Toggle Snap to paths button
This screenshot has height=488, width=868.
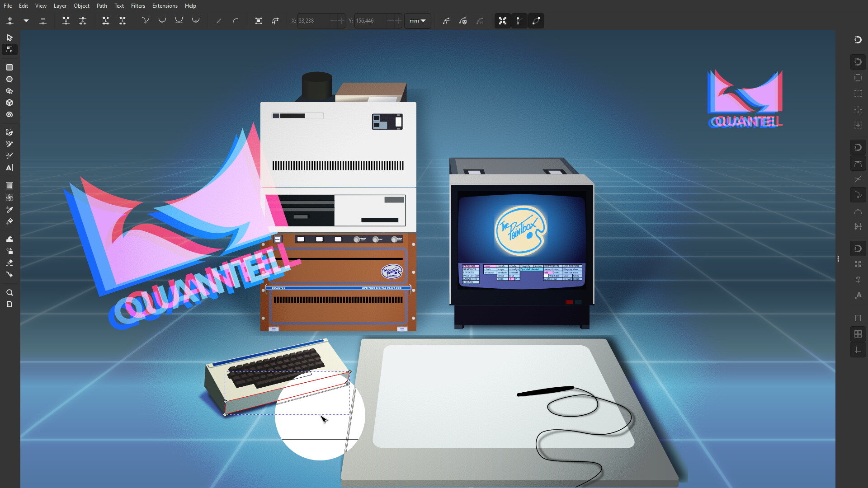858,164
